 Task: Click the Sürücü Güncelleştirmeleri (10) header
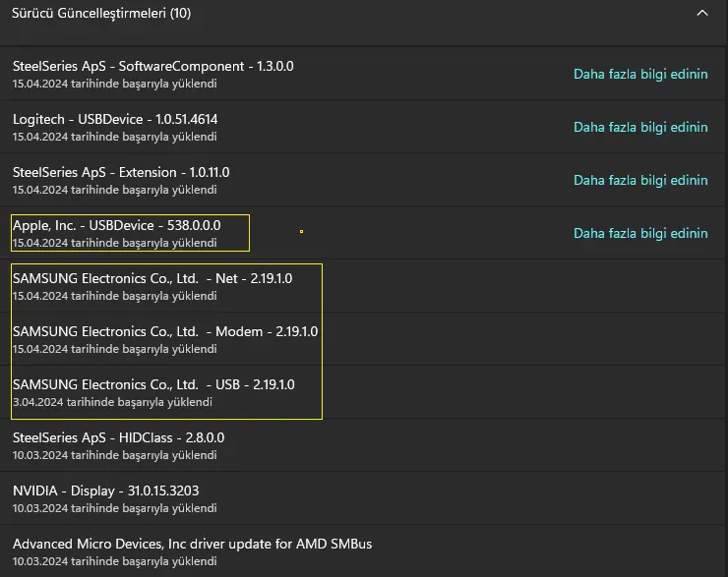click(101, 14)
